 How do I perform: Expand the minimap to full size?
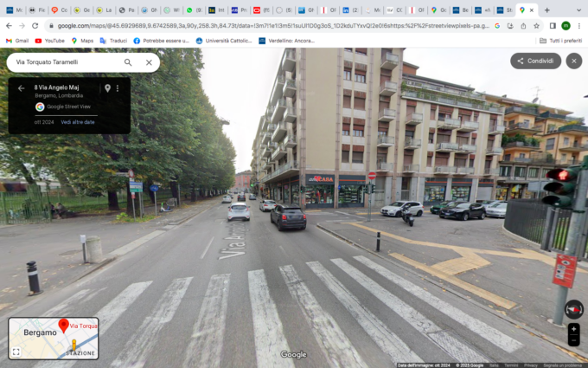(16, 352)
